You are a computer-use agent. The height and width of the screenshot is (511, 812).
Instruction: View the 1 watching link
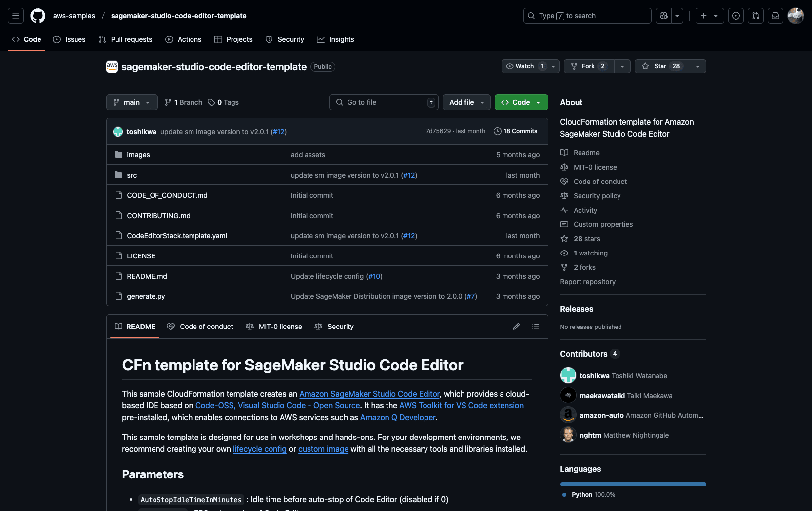tap(584, 253)
